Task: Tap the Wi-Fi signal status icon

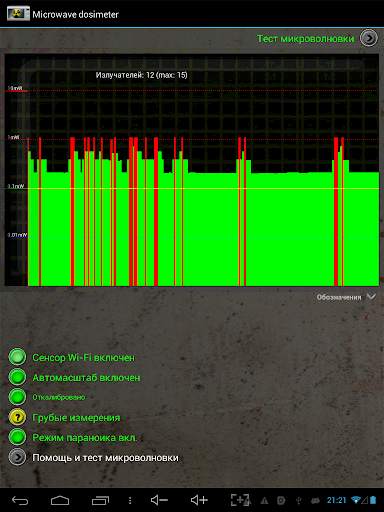Action: coord(356,500)
